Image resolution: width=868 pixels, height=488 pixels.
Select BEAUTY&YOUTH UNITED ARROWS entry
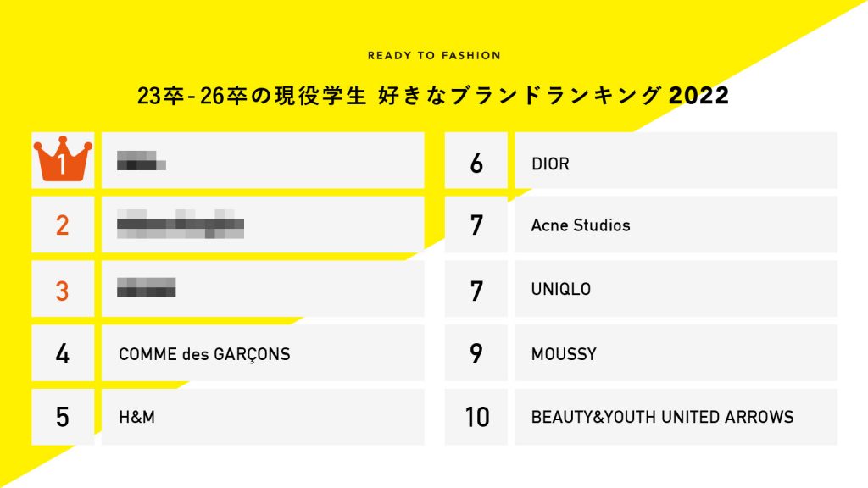coord(662,418)
